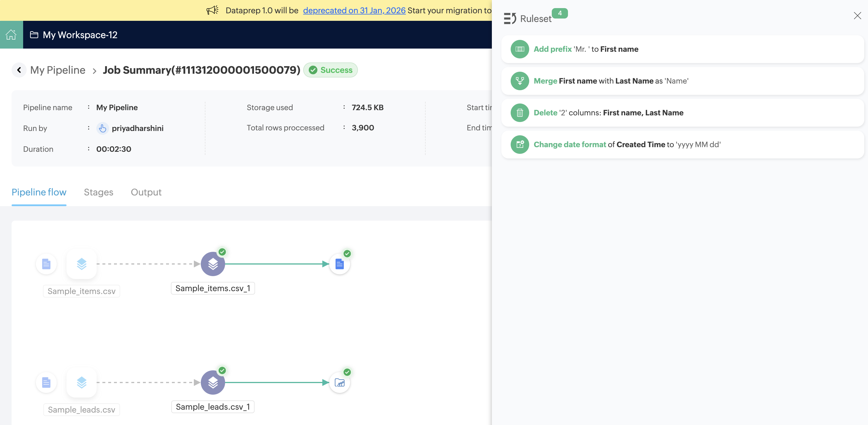The width and height of the screenshot is (868, 425).
Task: Go back using the left chevron button
Action: coord(19,70)
